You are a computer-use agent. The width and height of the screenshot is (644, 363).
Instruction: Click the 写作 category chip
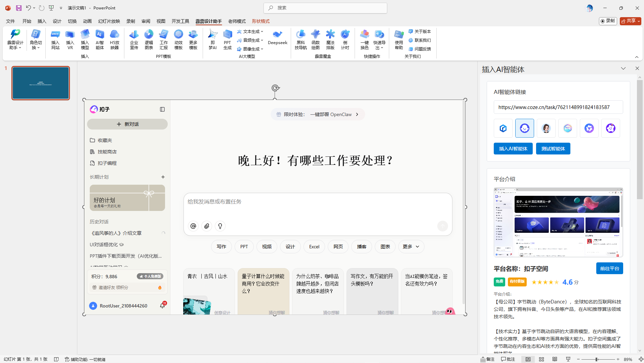[x=222, y=247]
